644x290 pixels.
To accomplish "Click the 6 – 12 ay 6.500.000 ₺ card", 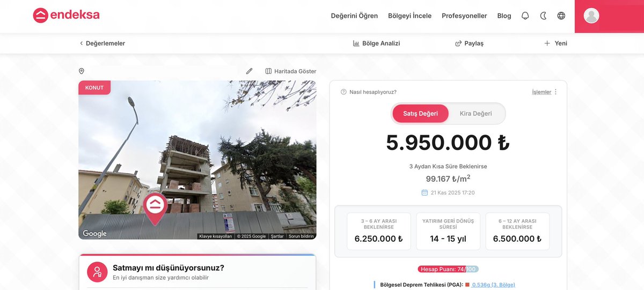I will point(517,231).
